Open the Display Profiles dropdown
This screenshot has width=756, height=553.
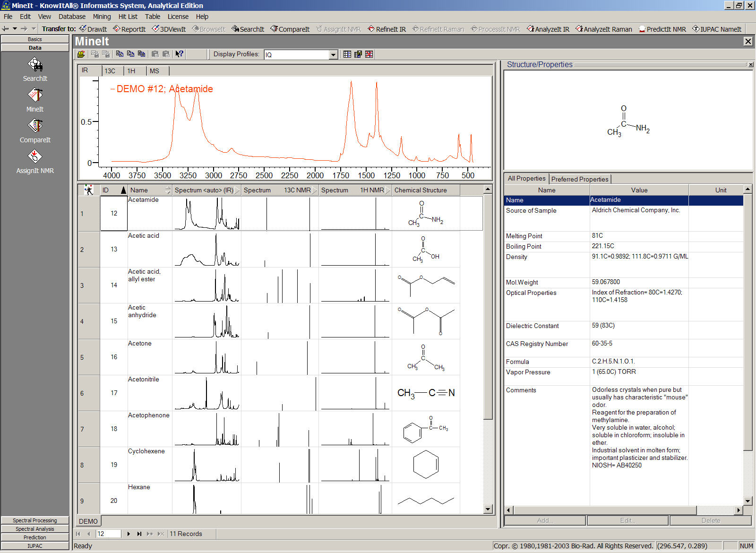(333, 54)
